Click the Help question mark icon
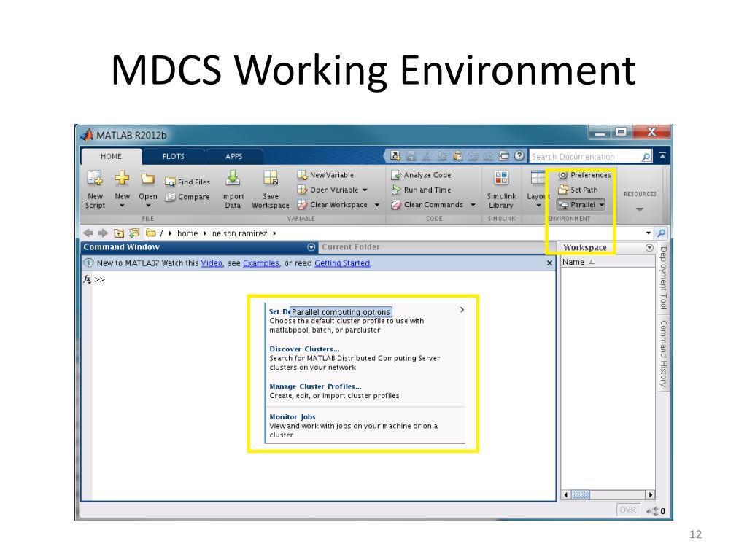The width and height of the screenshot is (747, 560). point(519,156)
